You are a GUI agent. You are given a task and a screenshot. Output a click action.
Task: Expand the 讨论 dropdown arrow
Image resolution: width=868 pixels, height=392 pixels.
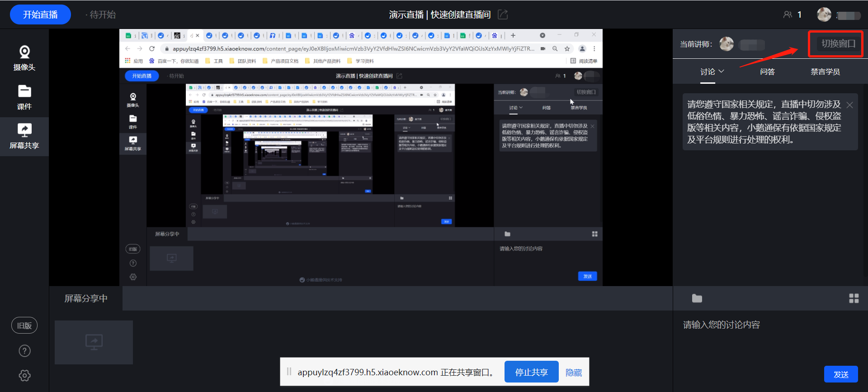tap(722, 71)
